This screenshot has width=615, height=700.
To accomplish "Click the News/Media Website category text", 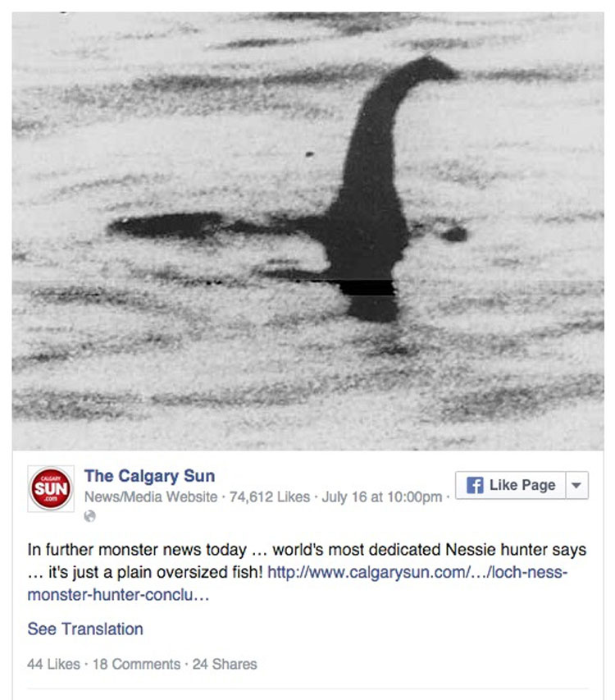I will (151, 496).
